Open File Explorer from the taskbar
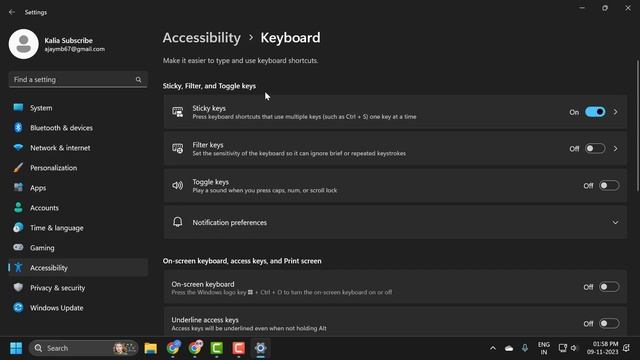Screen dimensions: 640x360 pyautogui.click(x=151, y=348)
